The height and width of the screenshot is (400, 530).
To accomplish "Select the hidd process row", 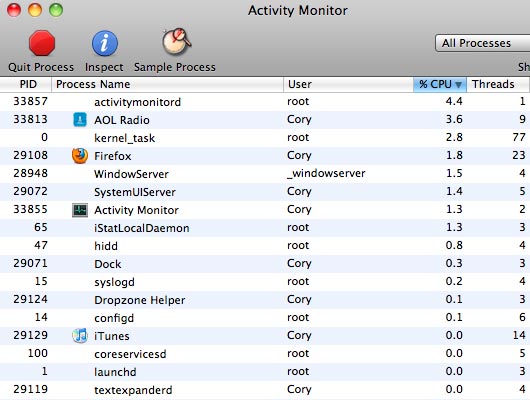I will 265,245.
